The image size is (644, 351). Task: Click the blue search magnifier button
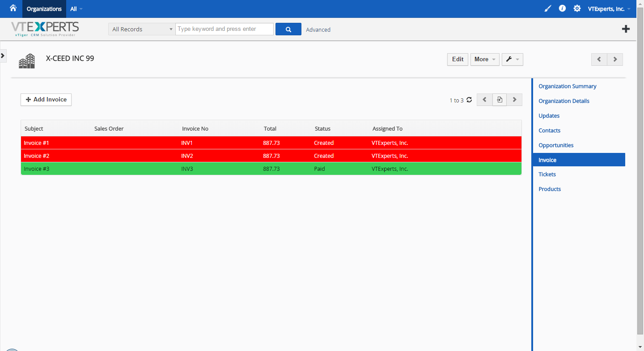click(x=288, y=29)
